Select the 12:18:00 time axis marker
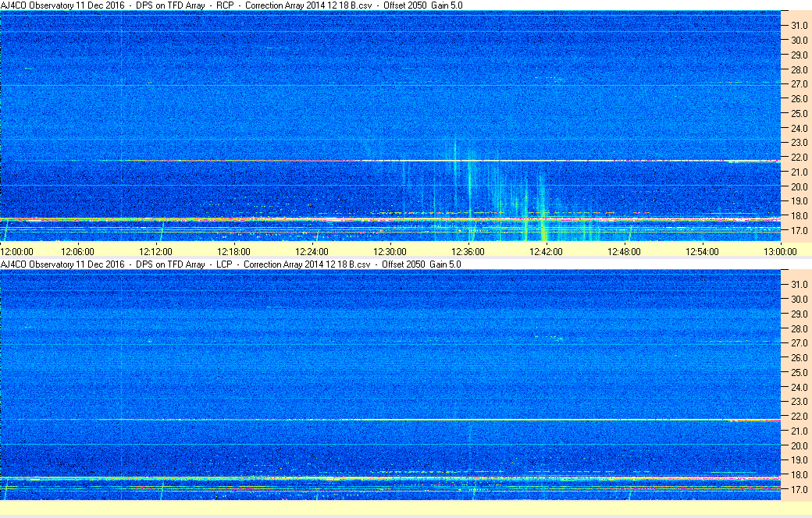This screenshot has height=518, width=812. click(x=233, y=251)
